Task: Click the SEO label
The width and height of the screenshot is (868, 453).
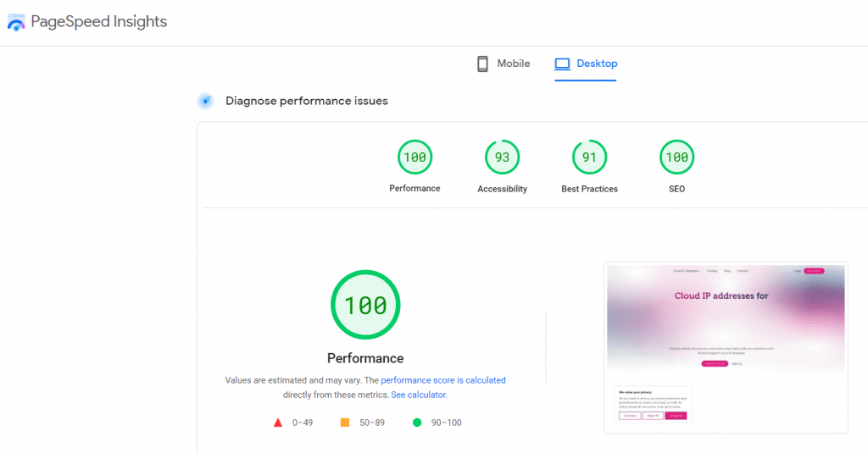Action: 677,189
